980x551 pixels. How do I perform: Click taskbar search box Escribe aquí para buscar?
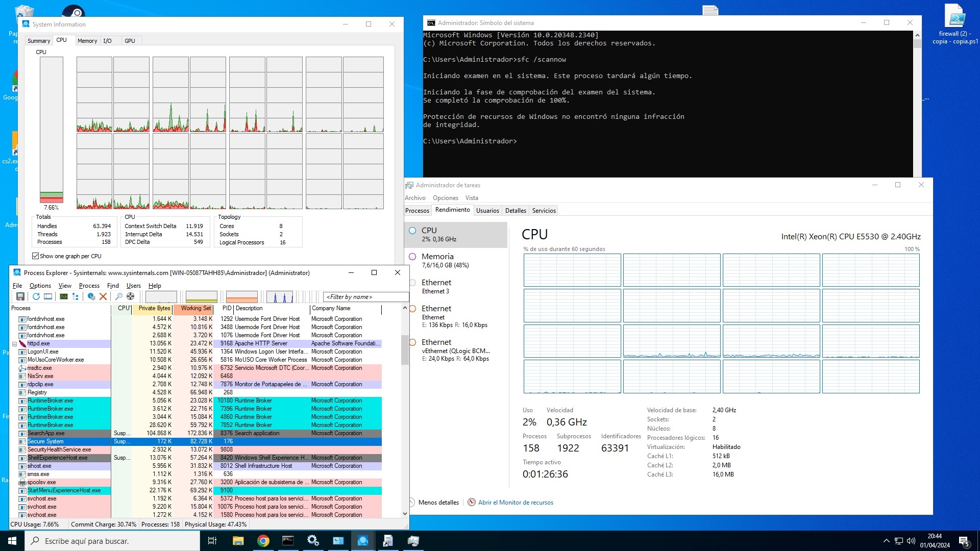point(112,541)
